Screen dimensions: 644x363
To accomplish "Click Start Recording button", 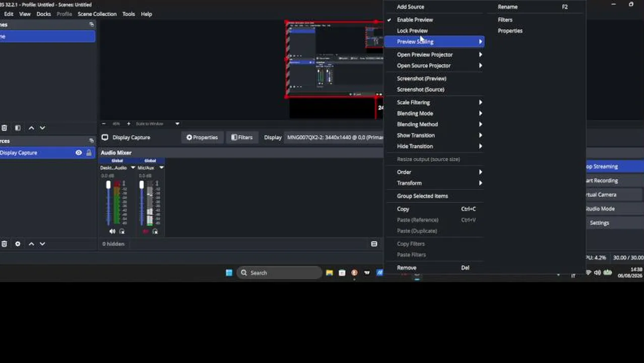I will 614,180.
